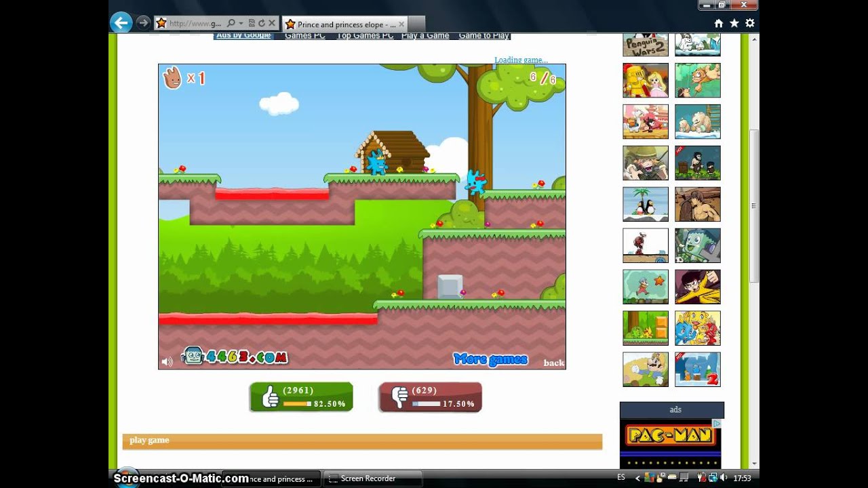Open Favorites star icon
This screenshot has width=868, height=488.
point(734,23)
